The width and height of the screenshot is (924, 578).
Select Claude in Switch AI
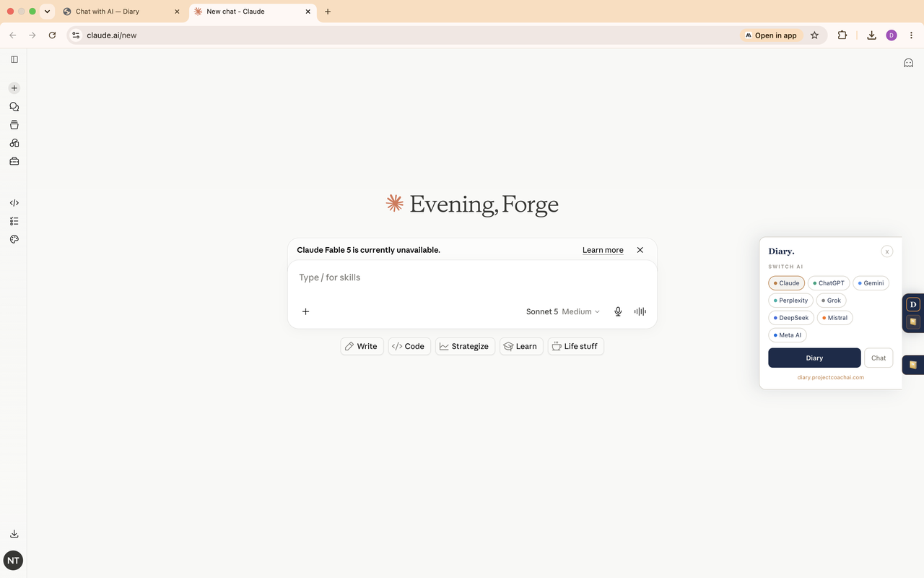tap(786, 283)
